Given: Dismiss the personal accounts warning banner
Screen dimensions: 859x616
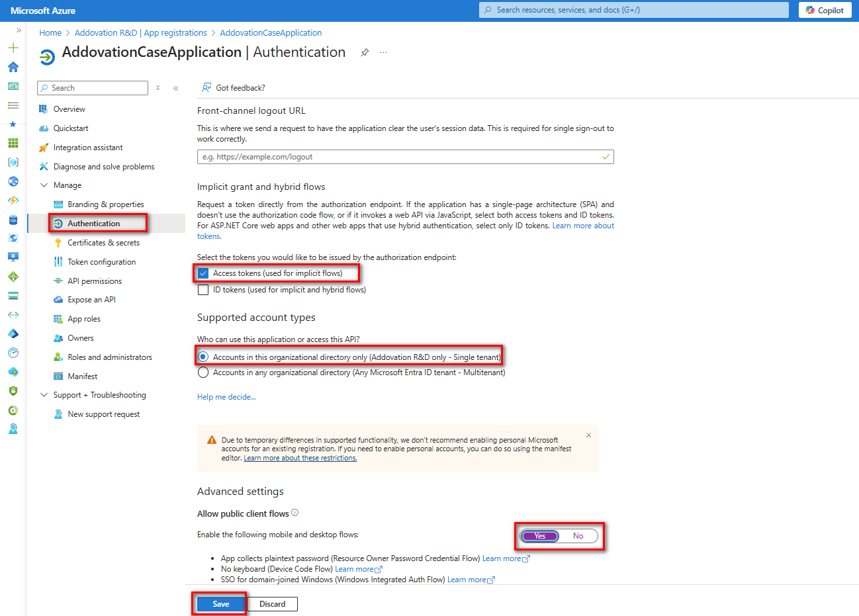Looking at the screenshot, I should [588, 435].
